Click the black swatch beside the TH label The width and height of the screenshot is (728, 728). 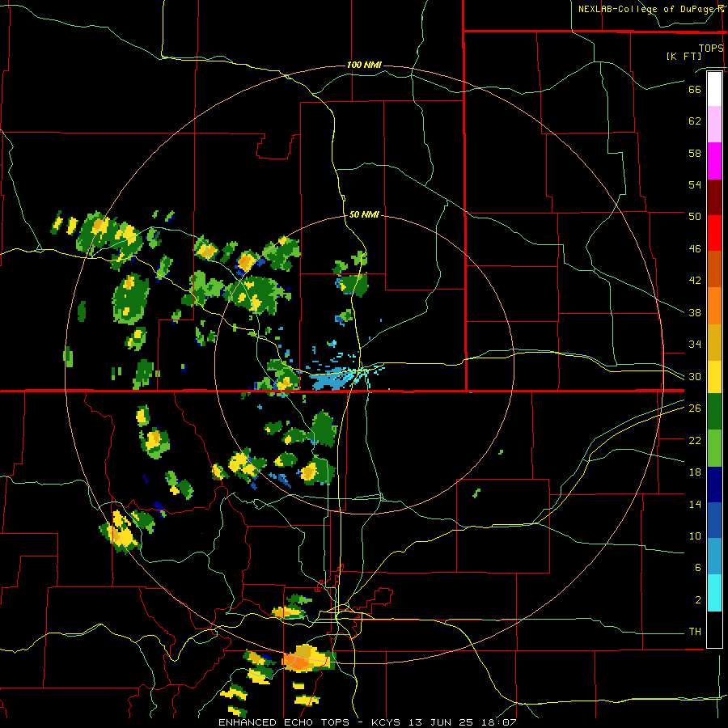[714, 629]
